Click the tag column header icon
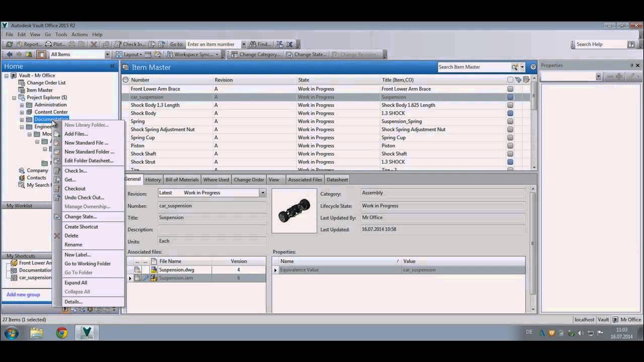Screen dimensions: 644x362 coord(518,80)
